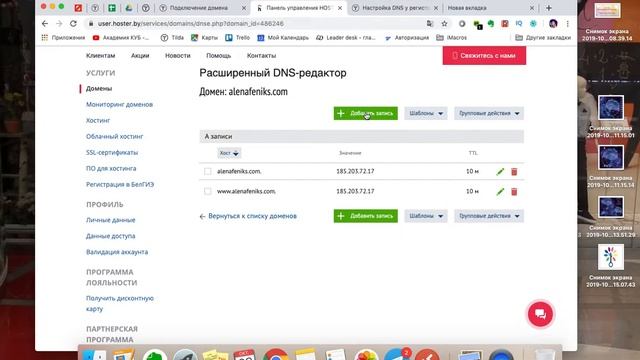Switch to Настройка DNS у регис tab
640x360 pixels.
tap(390, 8)
